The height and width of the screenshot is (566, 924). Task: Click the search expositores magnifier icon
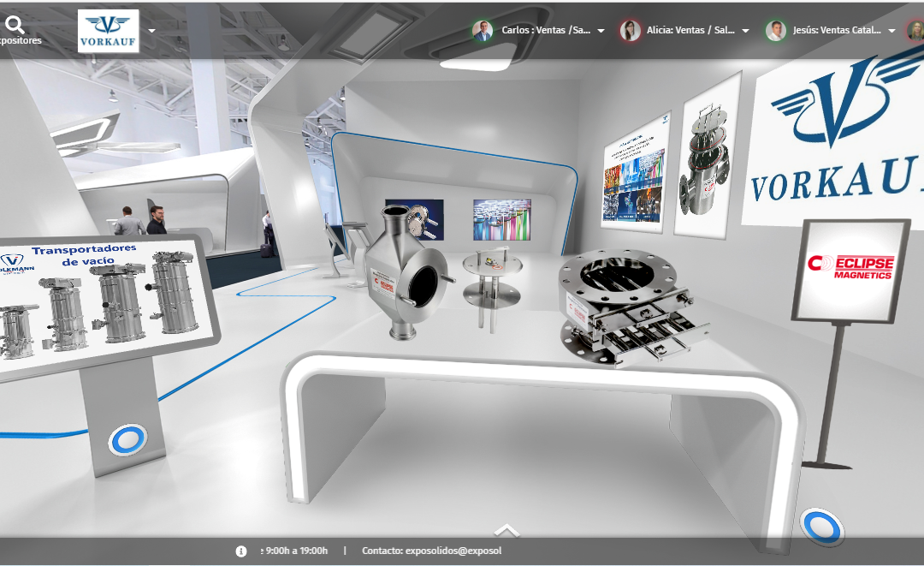pyautogui.click(x=15, y=25)
